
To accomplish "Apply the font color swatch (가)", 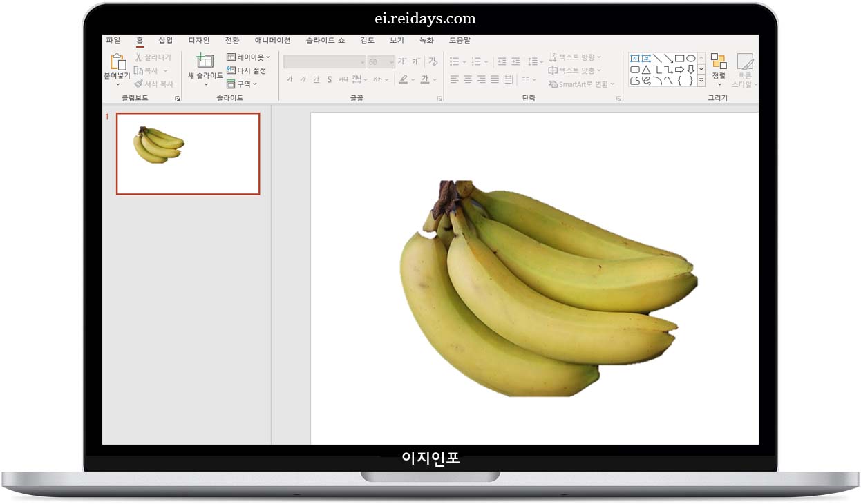I will (424, 79).
